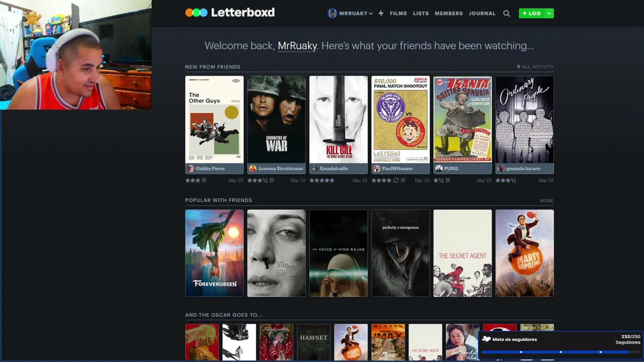
Task: Open the MrRuaky profile avatar
Action: coord(332,13)
